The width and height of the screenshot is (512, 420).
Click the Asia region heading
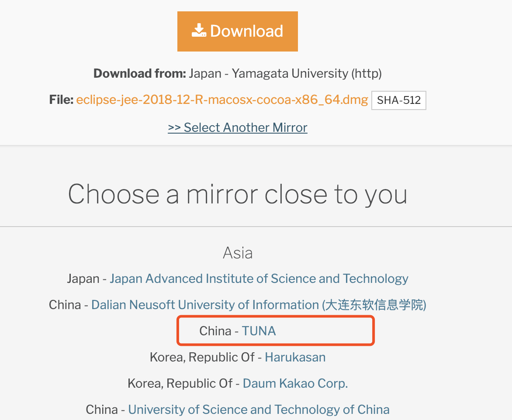238,253
